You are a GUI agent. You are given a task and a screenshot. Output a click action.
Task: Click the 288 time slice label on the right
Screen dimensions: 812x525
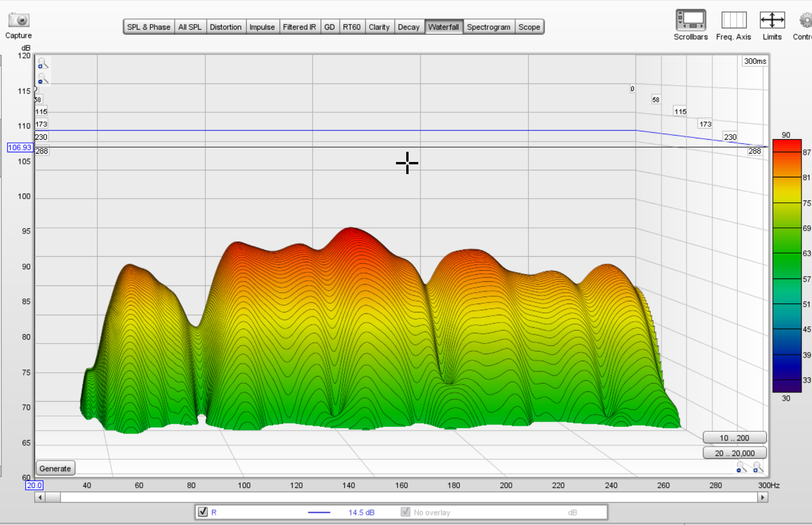[754, 151]
